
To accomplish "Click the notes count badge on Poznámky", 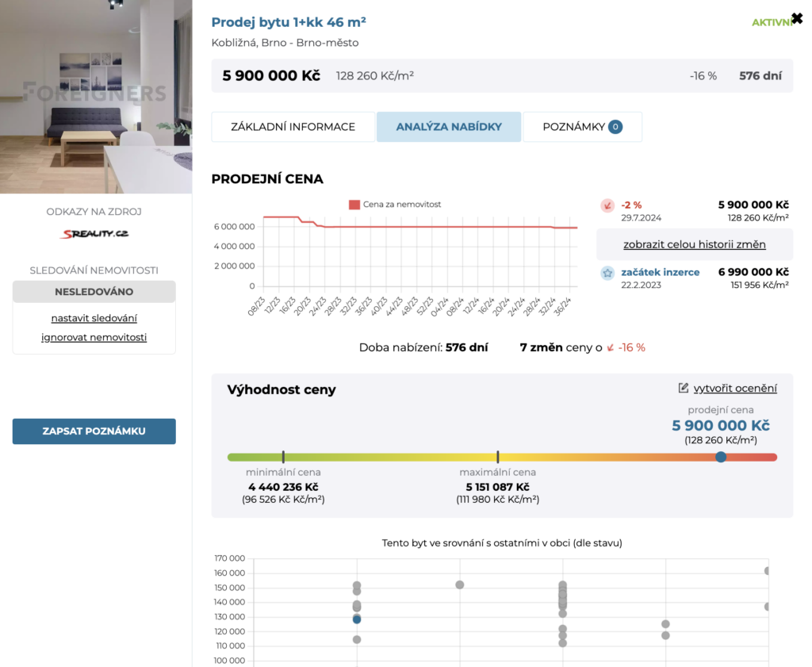I will click(615, 127).
